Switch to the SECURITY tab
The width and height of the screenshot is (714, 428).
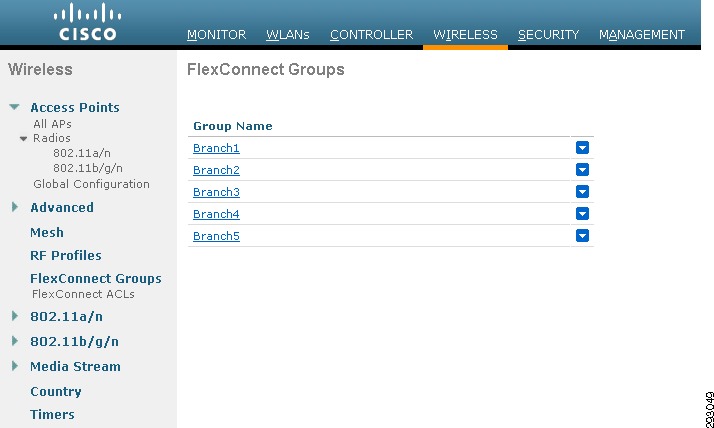coord(548,35)
